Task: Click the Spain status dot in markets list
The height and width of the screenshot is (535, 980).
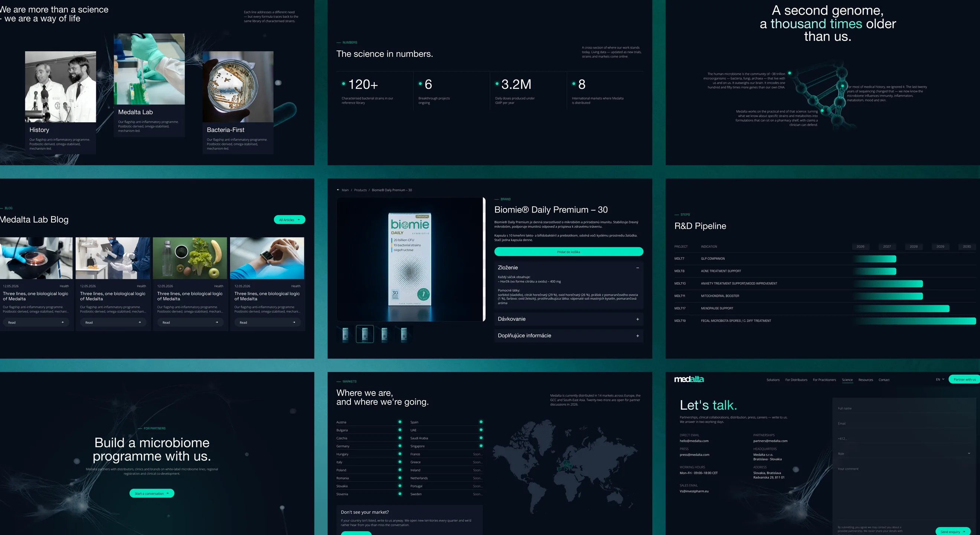Action: click(x=481, y=422)
